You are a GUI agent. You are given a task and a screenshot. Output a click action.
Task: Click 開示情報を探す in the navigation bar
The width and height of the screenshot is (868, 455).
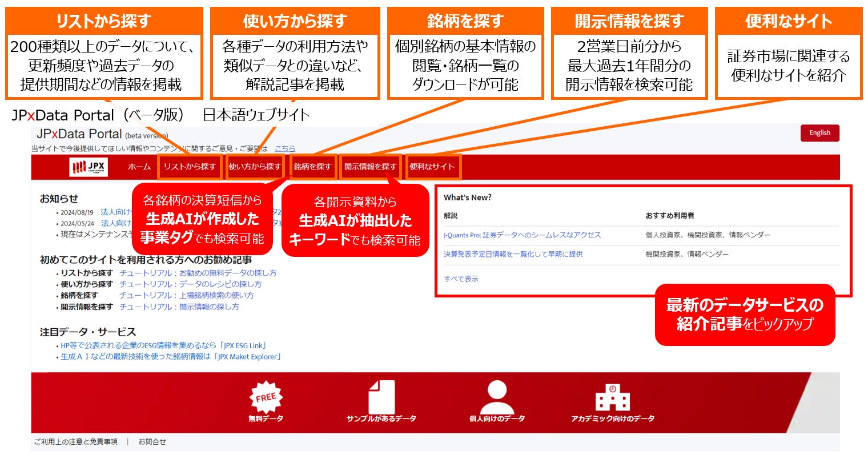tap(370, 167)
